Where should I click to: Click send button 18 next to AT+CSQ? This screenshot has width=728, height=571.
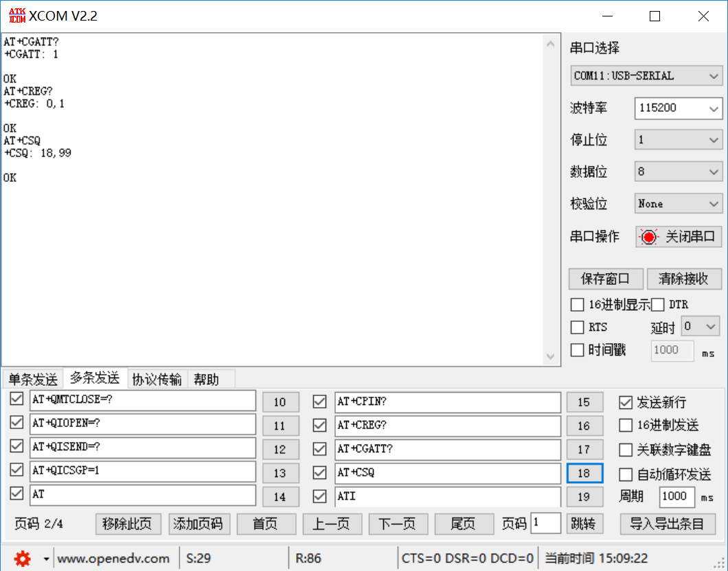click(x=584, y=473)
